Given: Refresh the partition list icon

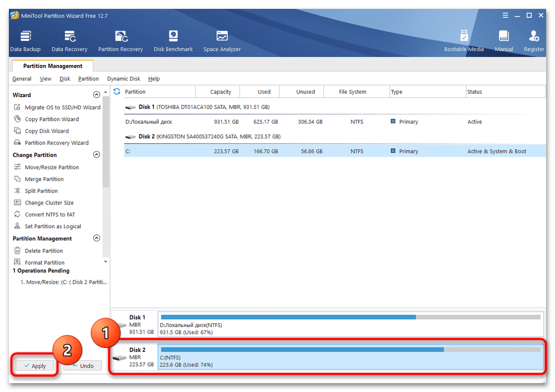Looking at the screenshot, I should (117, 92).
